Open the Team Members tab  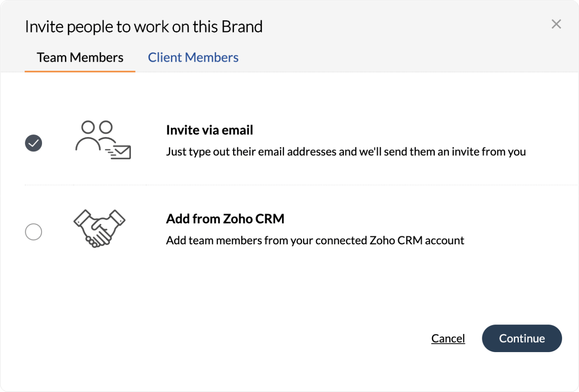[80, 57]
